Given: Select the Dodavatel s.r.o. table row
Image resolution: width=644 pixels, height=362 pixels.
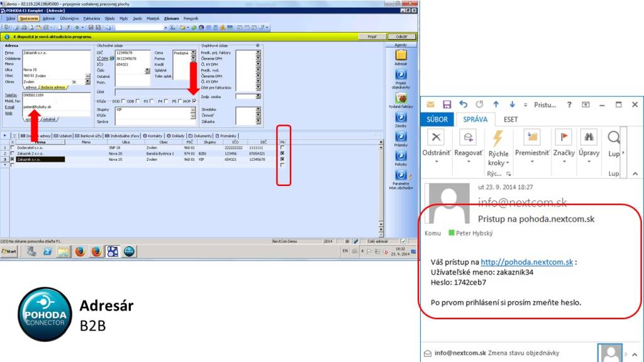Looking at the screenshot, I should point(144,148).
